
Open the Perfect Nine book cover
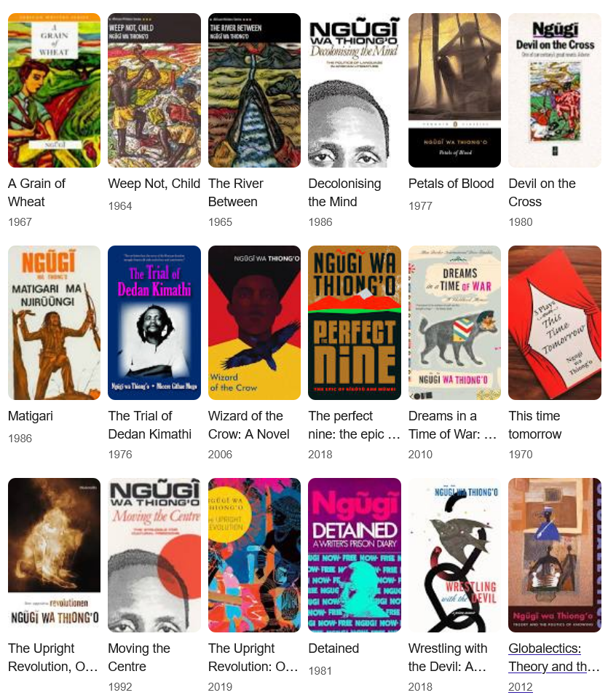click(355, 323)
